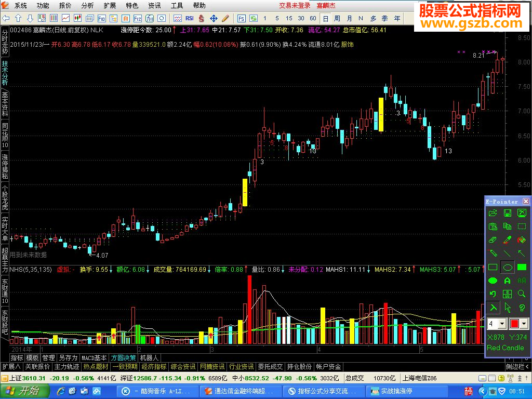This screenshot has width=532, height=399.
Task: Click the f(x) formula toolbar icon
Action: [x=150, y=18]
